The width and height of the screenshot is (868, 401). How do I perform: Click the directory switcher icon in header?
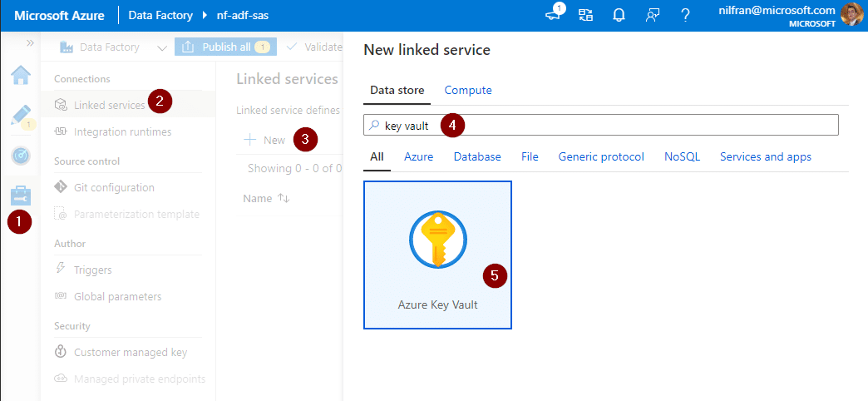tap(586, 15)
